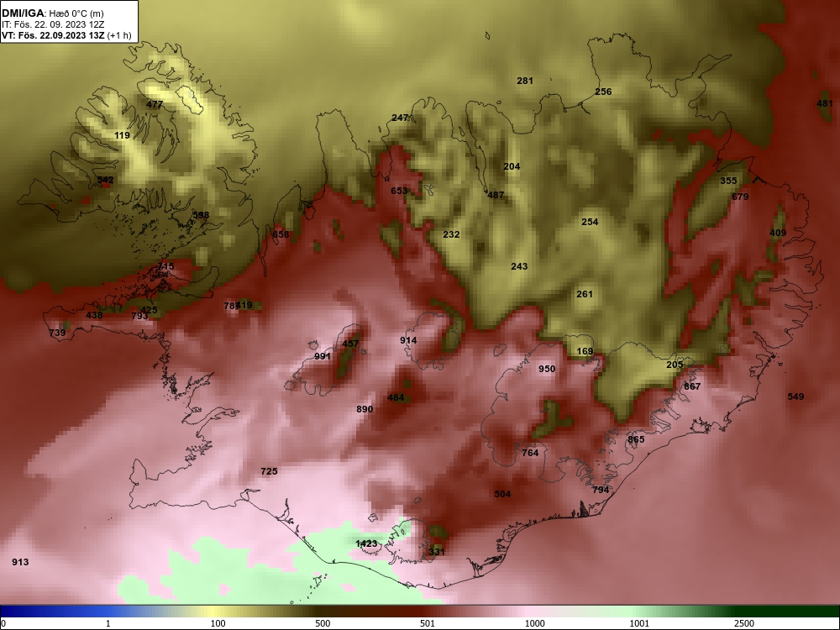Viewport: 840px width, 630px height.
Task: Select the 256 map value
Action: (x=603, y=92)
